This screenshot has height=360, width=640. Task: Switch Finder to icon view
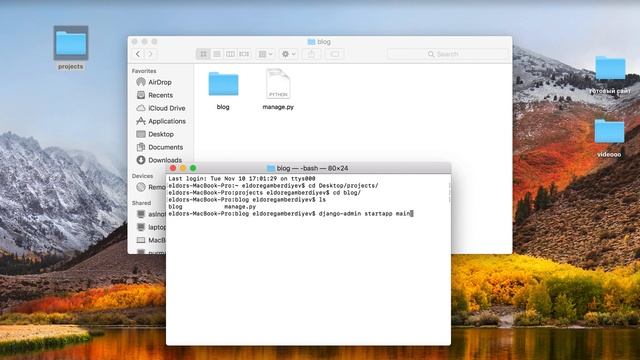(x=203, y=54)
